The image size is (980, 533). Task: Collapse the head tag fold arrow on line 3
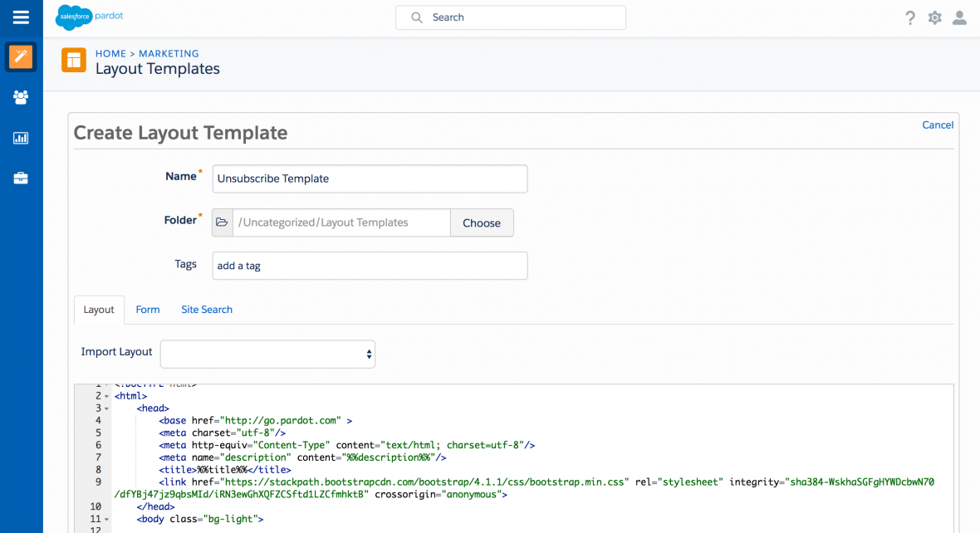(107, 409)
